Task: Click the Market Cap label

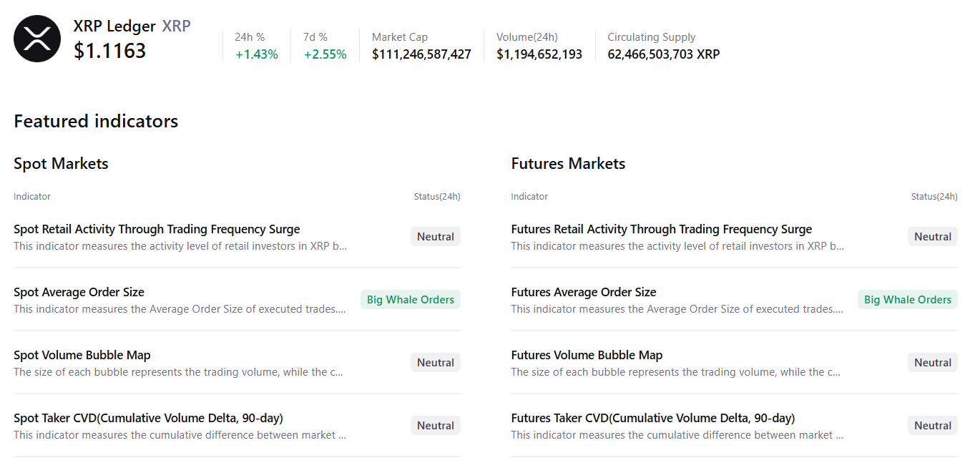Action: click(x=400, y=37)
